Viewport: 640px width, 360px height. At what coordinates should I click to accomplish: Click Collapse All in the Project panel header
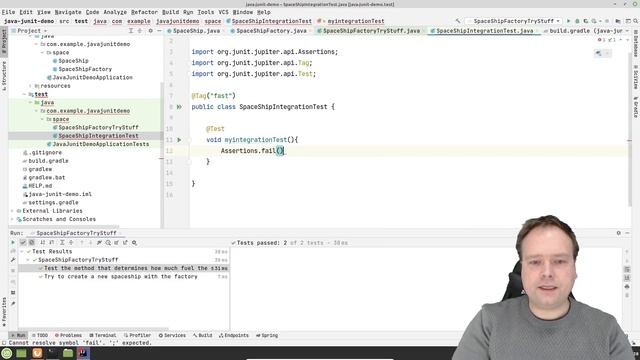140,31
